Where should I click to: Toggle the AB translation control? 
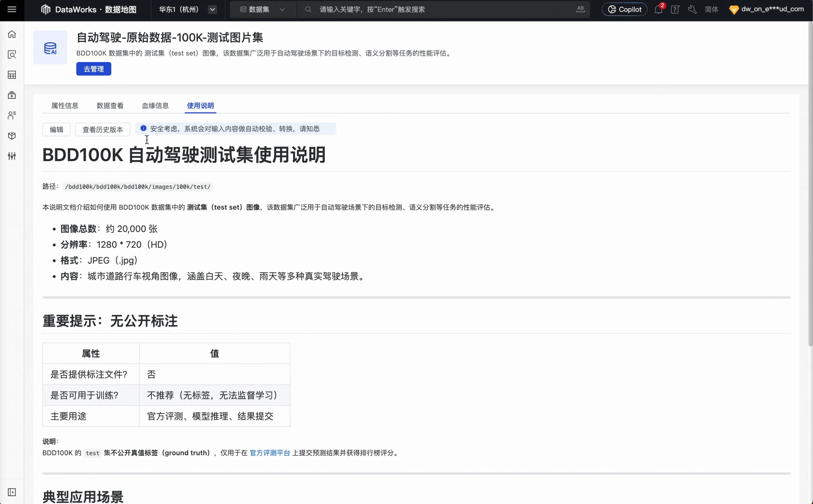click(x=580, y=9)
